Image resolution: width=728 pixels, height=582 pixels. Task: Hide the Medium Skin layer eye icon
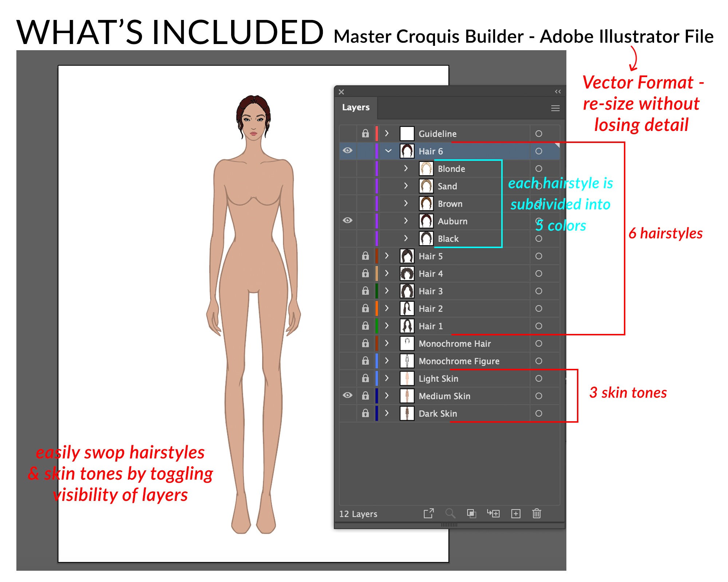coord(348,395)
